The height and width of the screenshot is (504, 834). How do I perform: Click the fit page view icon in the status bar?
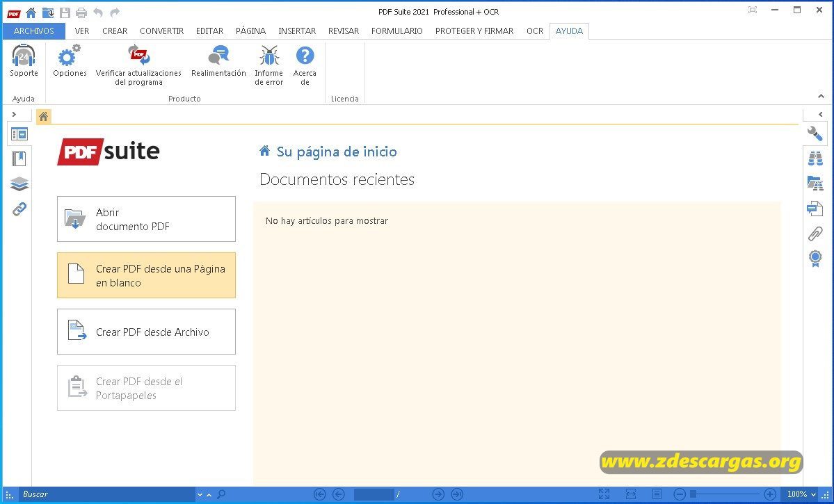point(657,494)
